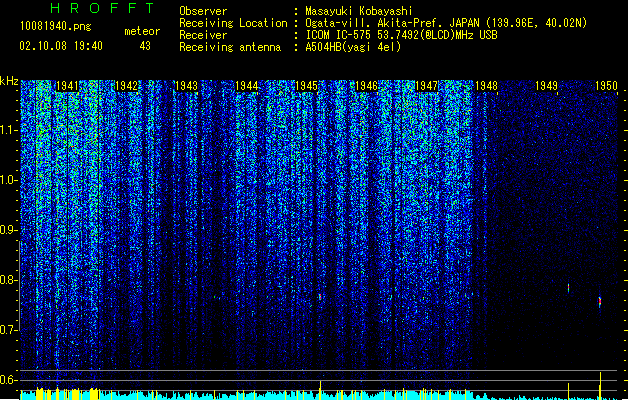Click the faint echo below the 1945 marker
The height and width of the screenshot is (400, 629).
(320, 297)
